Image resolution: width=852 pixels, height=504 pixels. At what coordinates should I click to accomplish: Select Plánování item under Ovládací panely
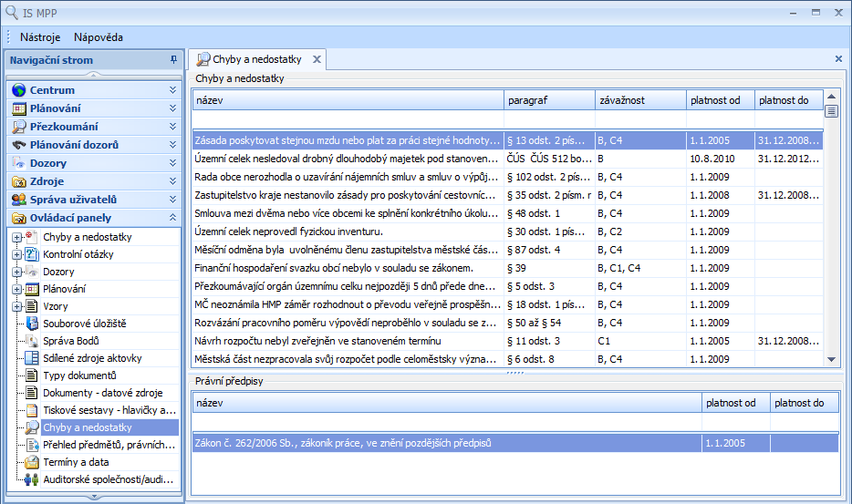(64, 290)
